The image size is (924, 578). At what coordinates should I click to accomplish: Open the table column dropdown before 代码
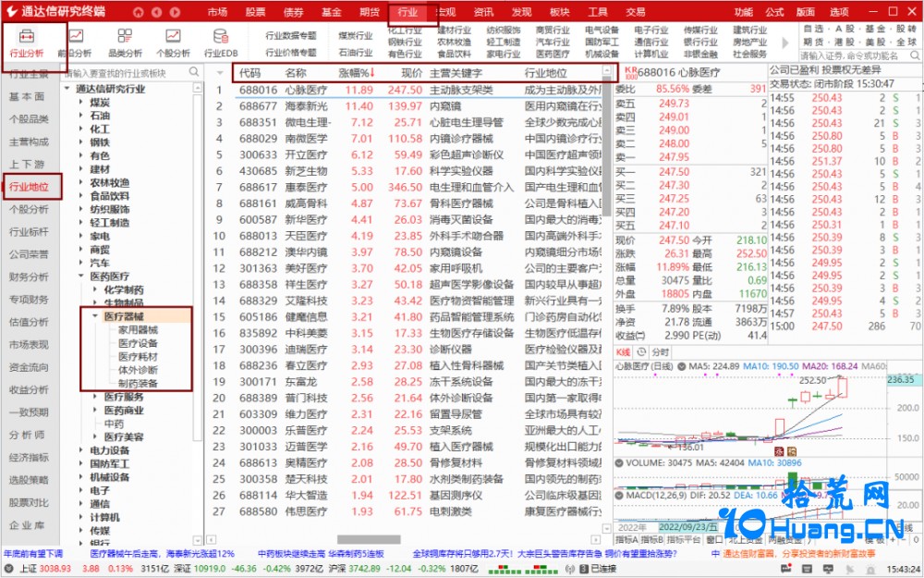[x=220, y=73]
